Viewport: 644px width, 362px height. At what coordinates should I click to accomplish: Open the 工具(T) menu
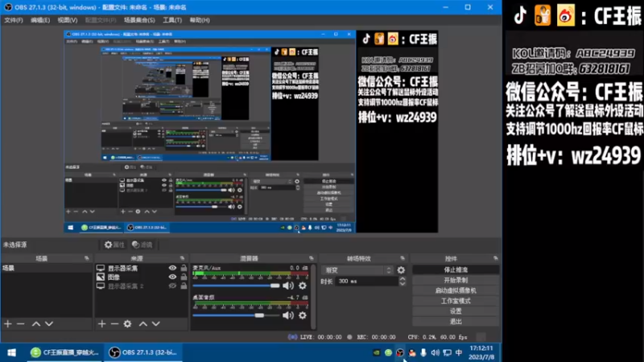172,20
